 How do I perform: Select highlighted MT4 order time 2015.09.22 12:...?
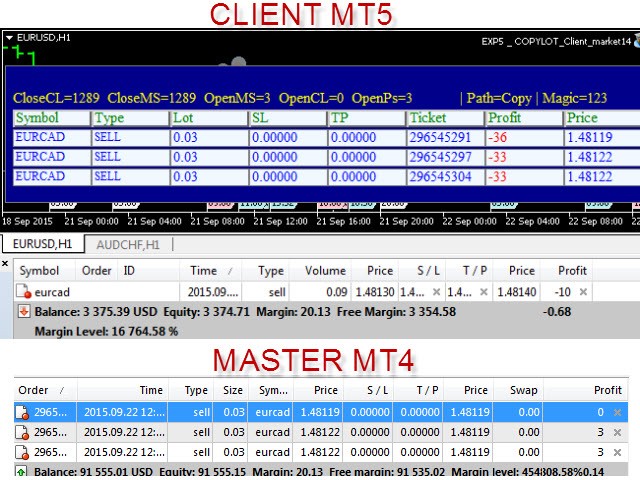coord(124,412)
